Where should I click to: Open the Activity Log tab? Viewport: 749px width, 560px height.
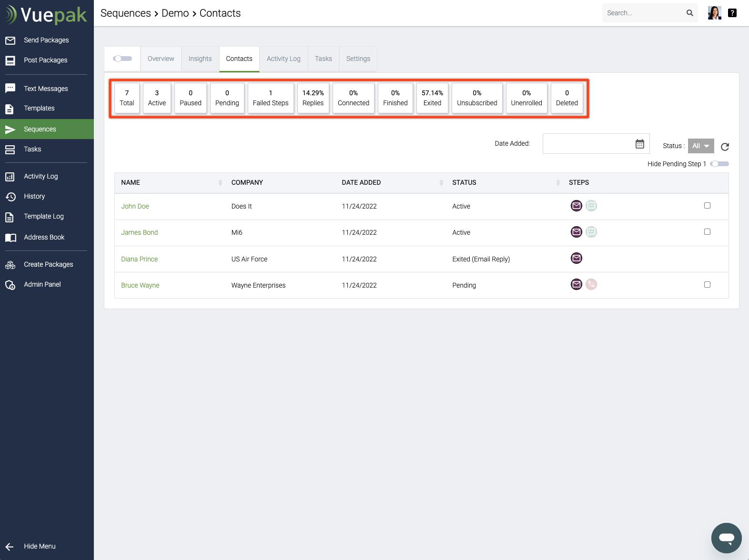pos(283,59)
